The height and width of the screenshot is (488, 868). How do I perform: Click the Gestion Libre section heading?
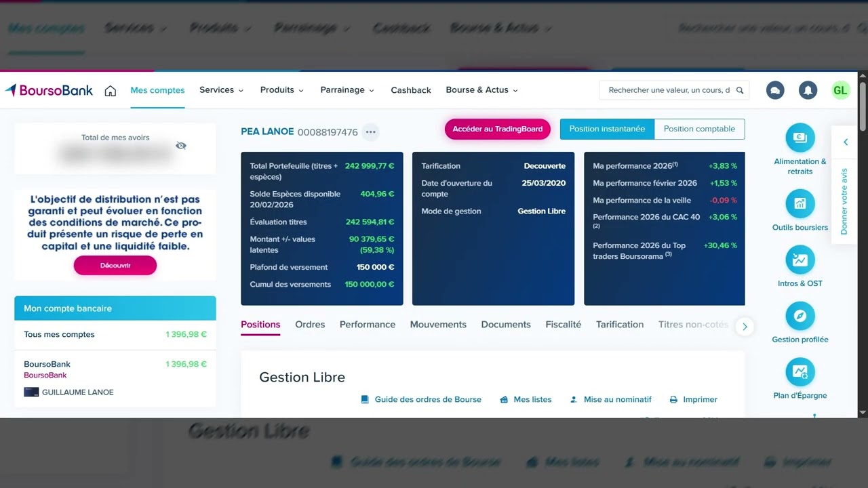click(302, 378)
